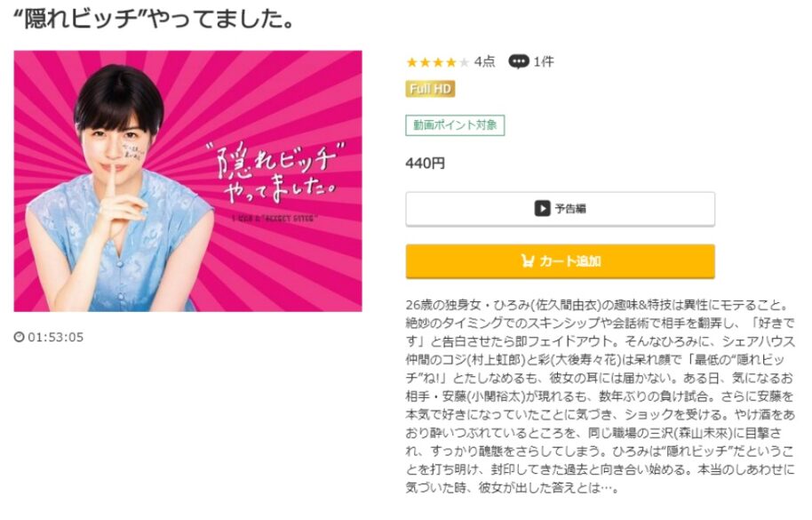Click the shopping cart icon
Viewport: 812px width, 520px height.
point(527,260)
